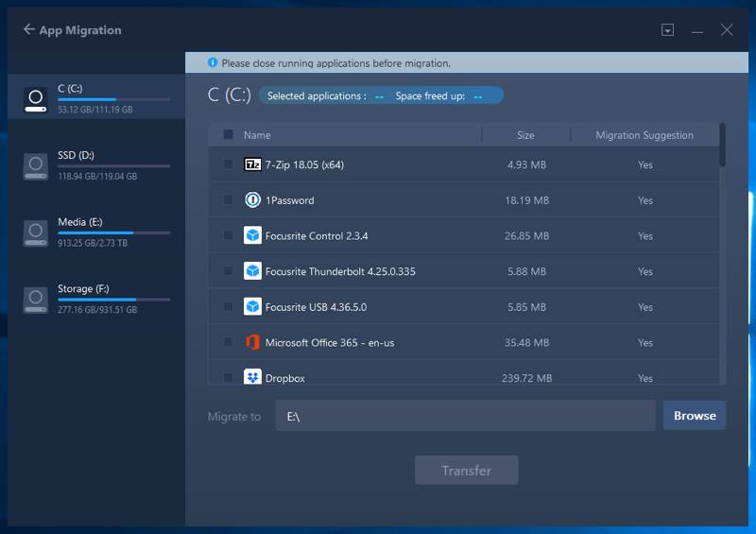Click the 4.93 MB size value
The image size is (756, 534).
click(527, 164)
